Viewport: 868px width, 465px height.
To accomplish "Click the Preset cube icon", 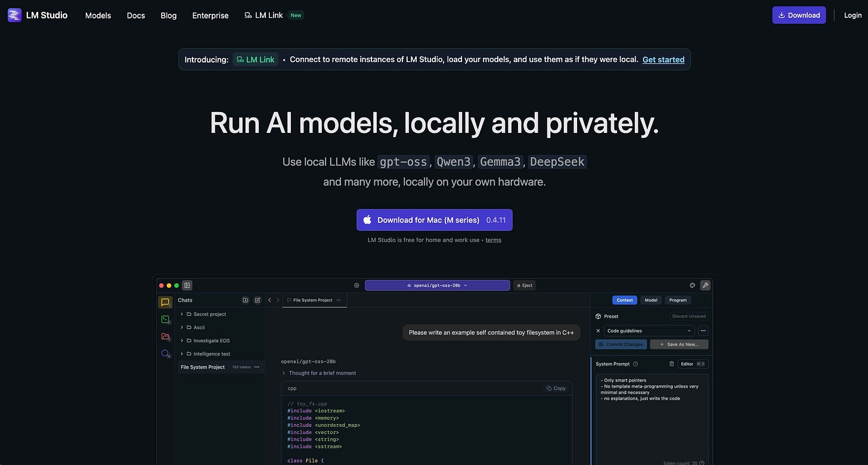I will [599, 317].
